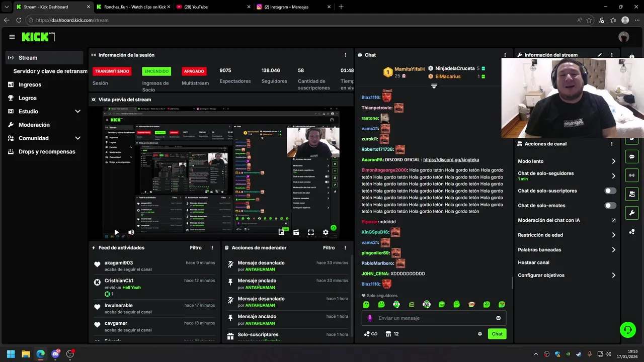Screen dimensions: 644x362
Task: Click Hostear canal
Action: [x=533, y=262]
